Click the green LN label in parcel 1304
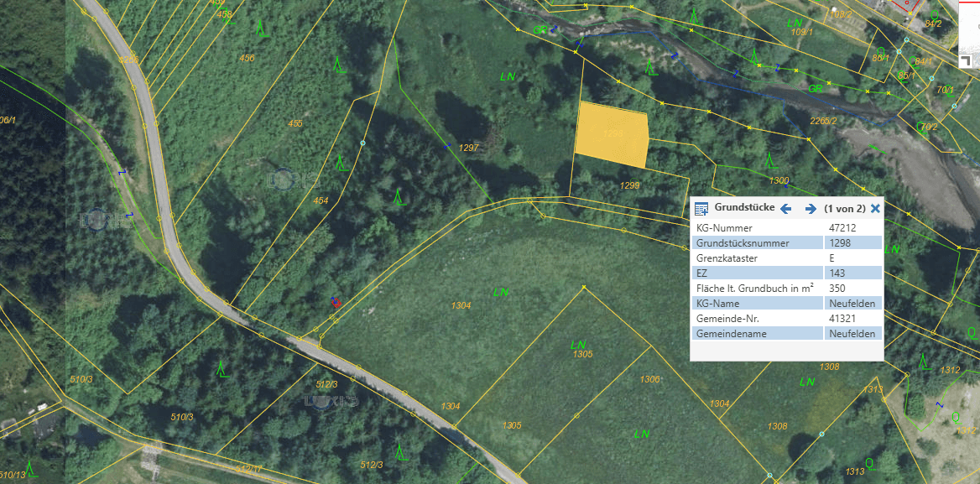Image resolution: width=980 pixels, height=484 pixels. click(503, 292)
